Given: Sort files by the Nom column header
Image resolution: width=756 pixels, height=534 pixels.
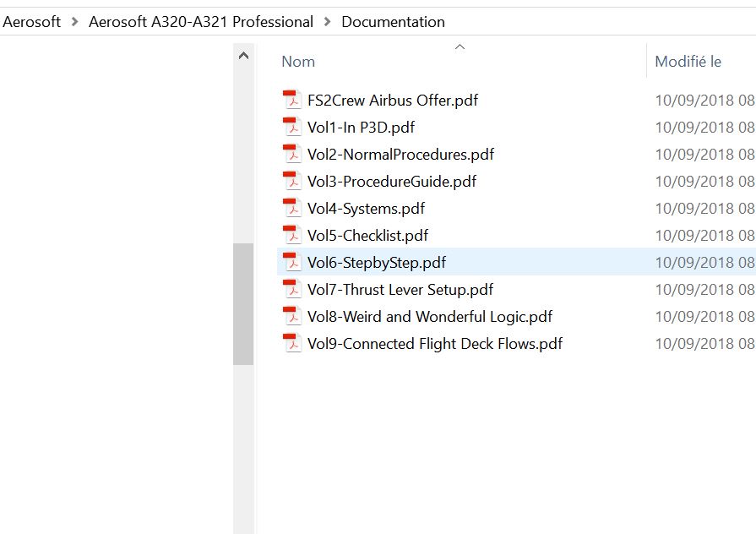Looking at the screenshot, I should tap(298, 62).
